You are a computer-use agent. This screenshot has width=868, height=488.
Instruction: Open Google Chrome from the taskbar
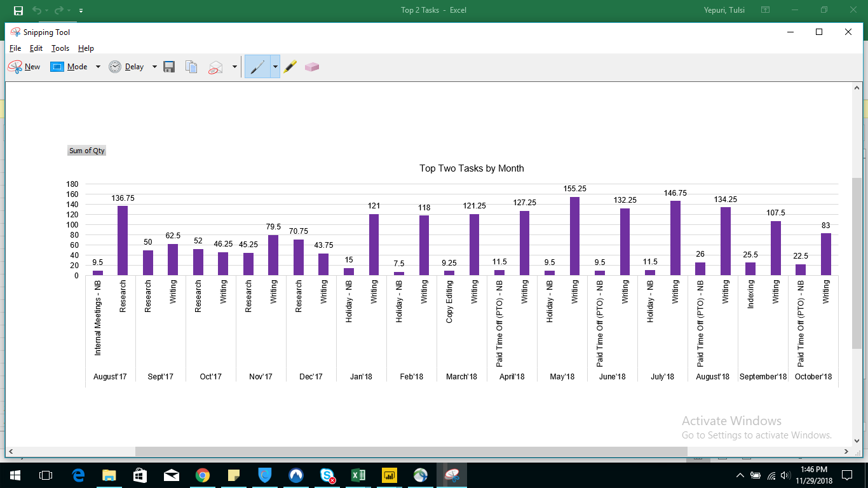pos(203,475)
